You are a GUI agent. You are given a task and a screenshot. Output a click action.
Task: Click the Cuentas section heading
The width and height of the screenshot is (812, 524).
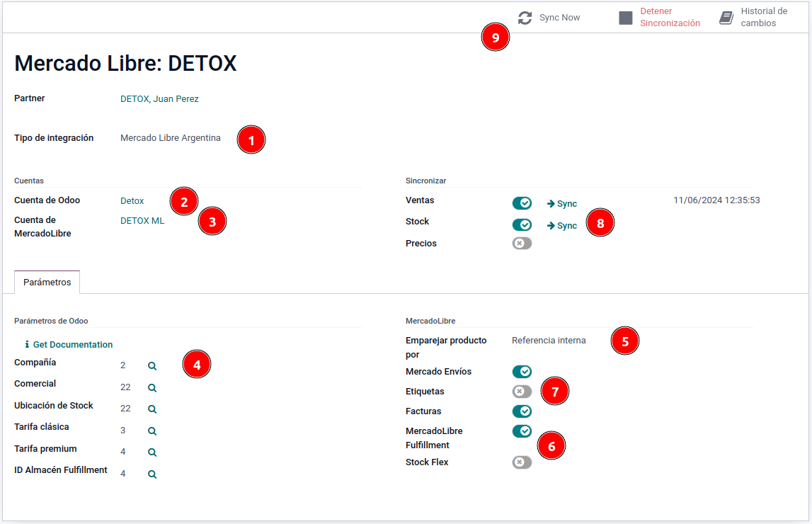pyautogui.click(x=29, y=181)
